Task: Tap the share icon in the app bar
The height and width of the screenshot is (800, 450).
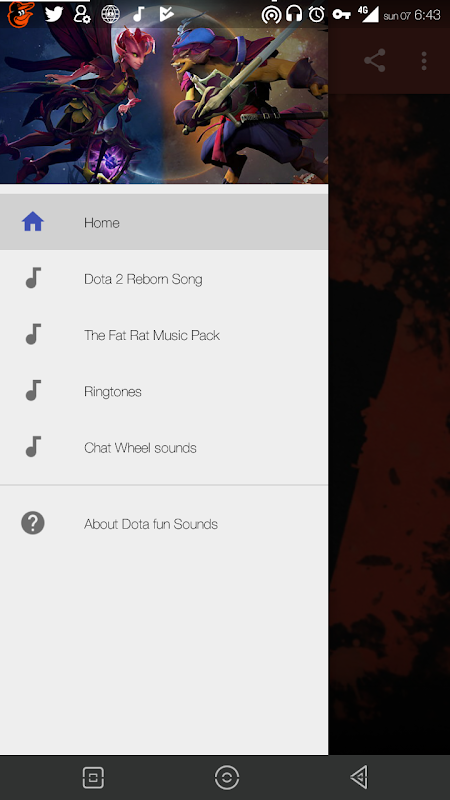Action: pos(374,61)
